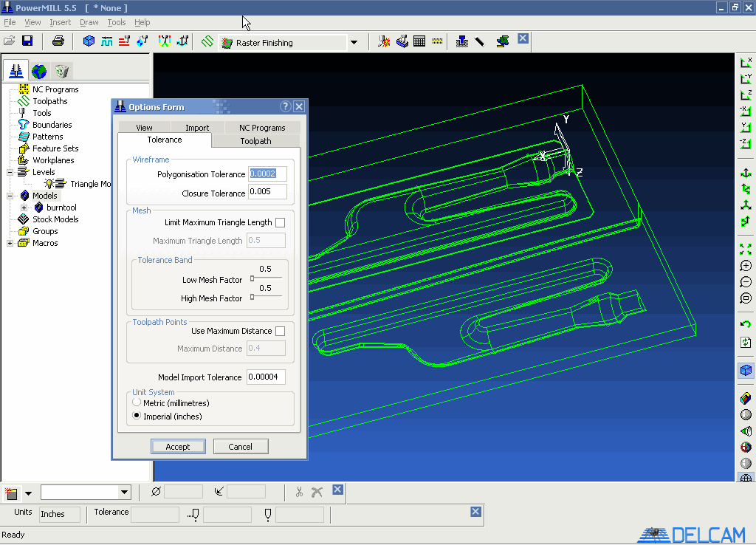Adjust the High Mesh Factor slider

point(252,297)
